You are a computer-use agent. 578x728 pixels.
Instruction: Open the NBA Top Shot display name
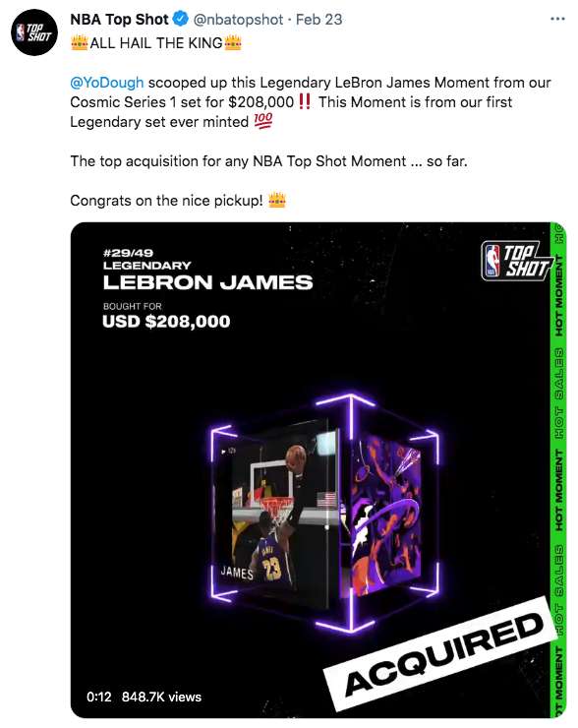(119, 19)
